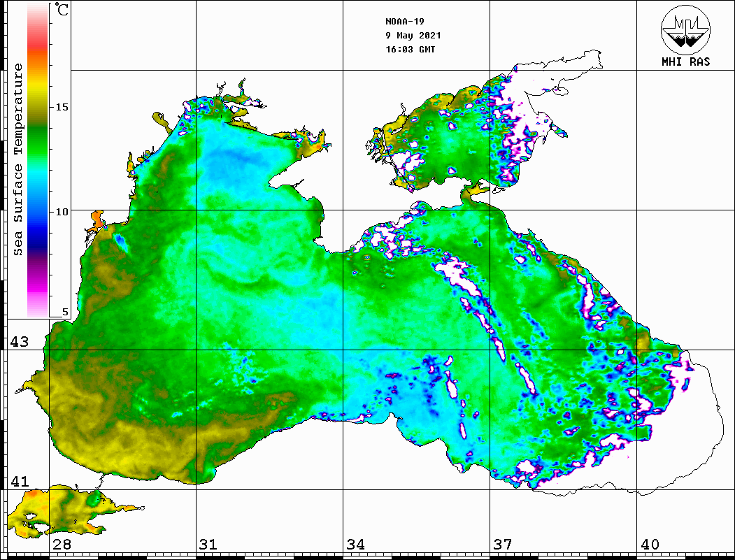Click longitude label 40
This screenshot has height=560, width=735.
650,545
